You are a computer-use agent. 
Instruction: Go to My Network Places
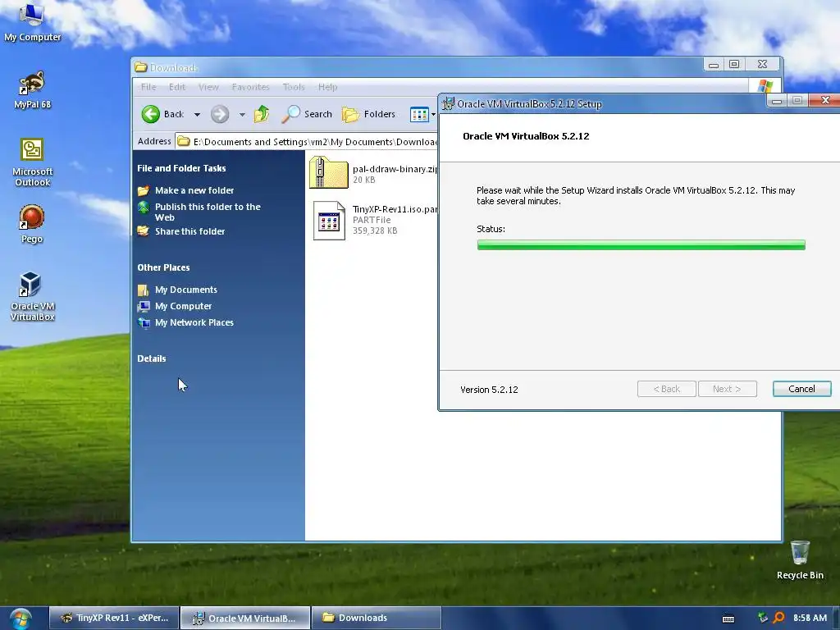point(194,322)
